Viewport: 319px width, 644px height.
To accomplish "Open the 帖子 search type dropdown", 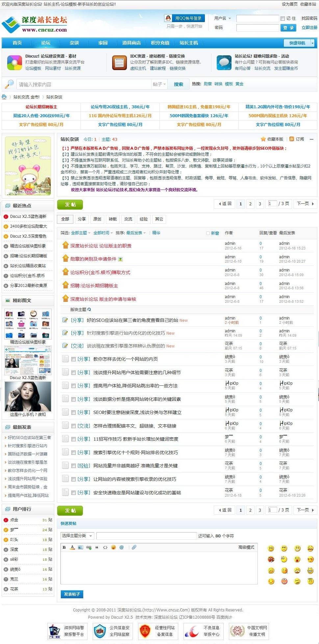I will (159, 84).
